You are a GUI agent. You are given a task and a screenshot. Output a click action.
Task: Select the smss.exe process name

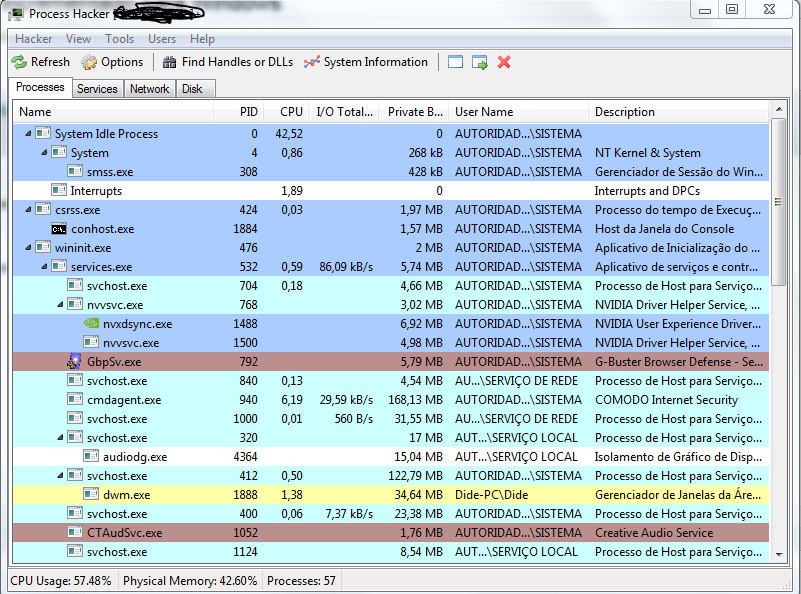pos(110,172)
